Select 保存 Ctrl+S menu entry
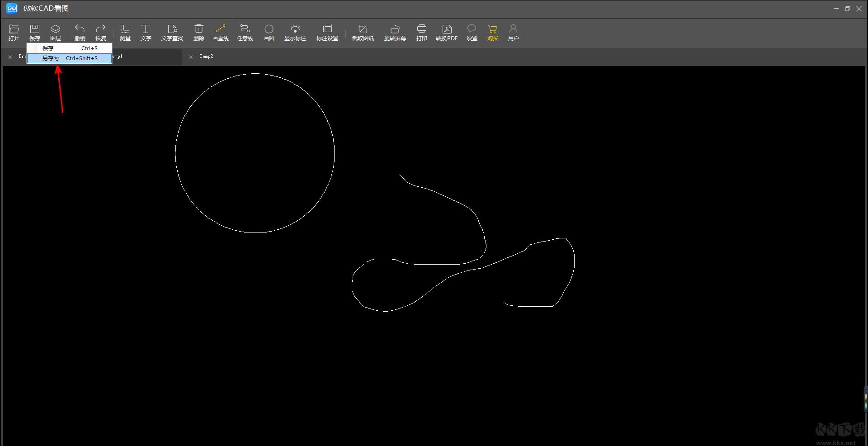This screenshot has width=868, height=446. coord(69,48)
